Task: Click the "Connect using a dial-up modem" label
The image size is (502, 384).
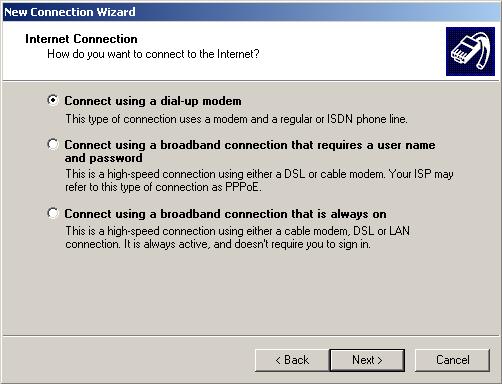Action: 153,101
